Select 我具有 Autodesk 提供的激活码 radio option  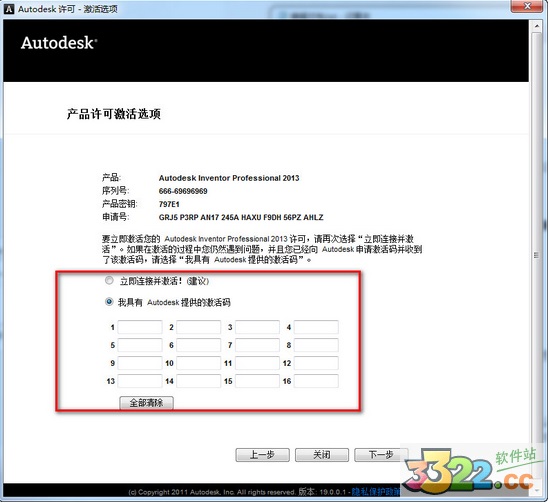pos(109,302)
